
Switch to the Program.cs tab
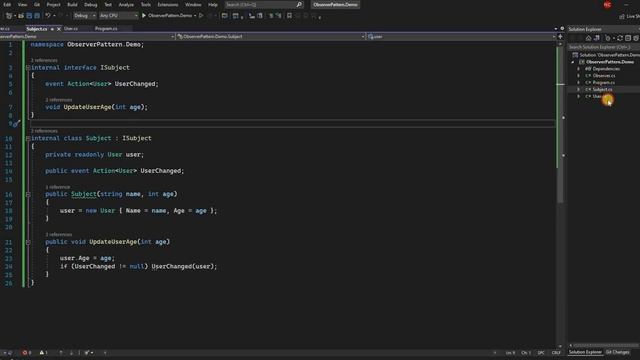[106, 29]
